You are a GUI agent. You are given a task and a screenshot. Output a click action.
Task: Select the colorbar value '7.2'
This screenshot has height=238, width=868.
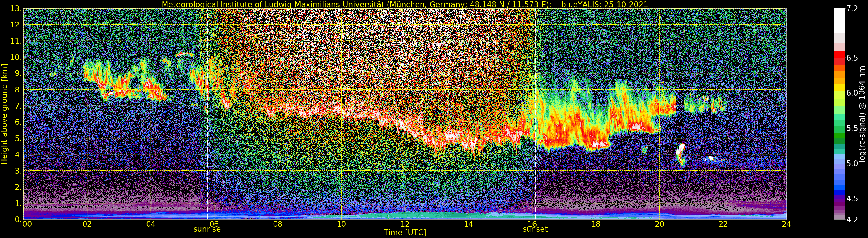[852, 9]
